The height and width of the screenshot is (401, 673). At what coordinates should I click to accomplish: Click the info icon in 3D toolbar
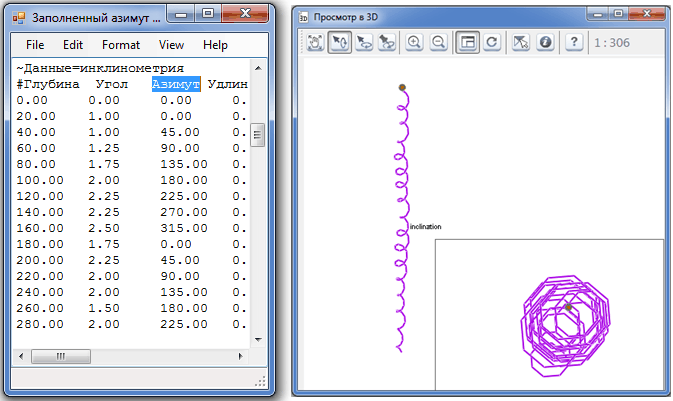point(545,42)
